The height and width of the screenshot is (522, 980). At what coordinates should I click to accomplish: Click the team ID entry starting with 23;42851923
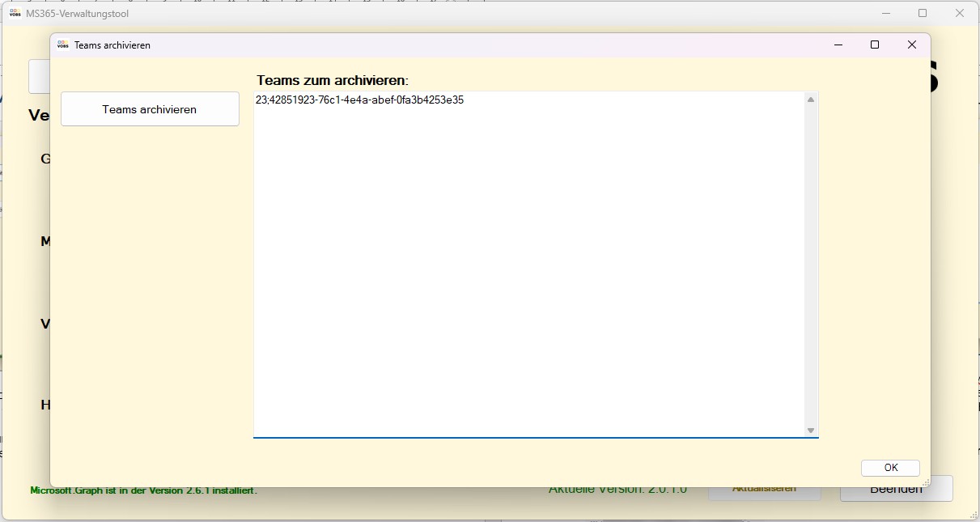(359, 100)
